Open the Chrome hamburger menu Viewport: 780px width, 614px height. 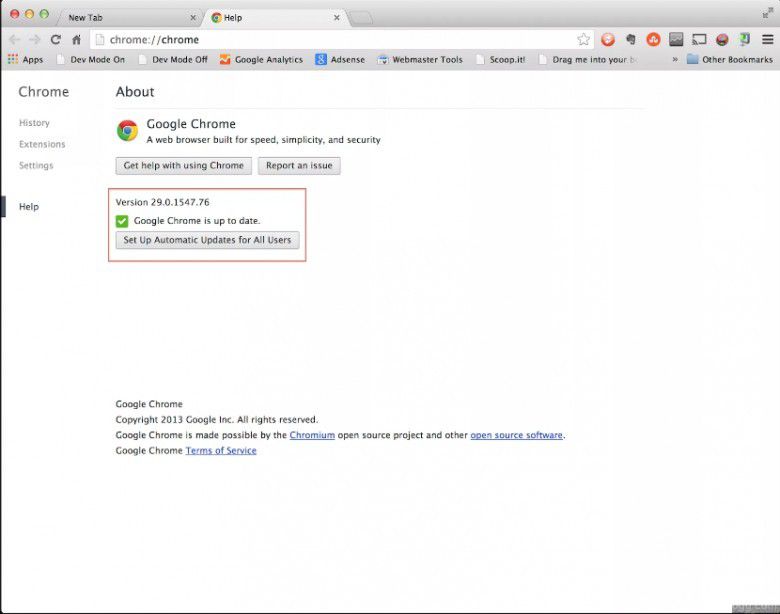[766, 40]
